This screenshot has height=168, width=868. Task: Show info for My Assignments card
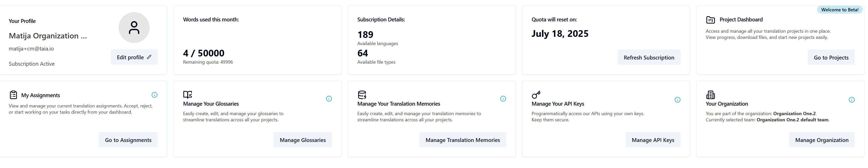click(x=154, y=95)
